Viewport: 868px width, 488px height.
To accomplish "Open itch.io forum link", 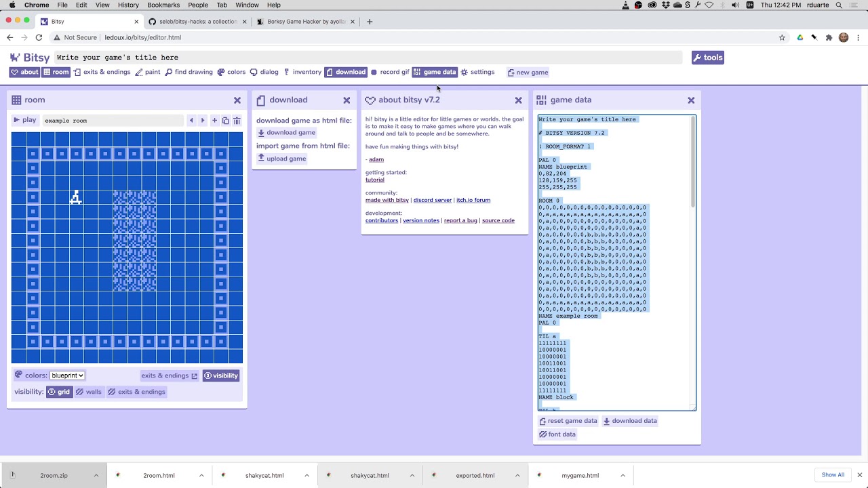I will click(473, 200).
